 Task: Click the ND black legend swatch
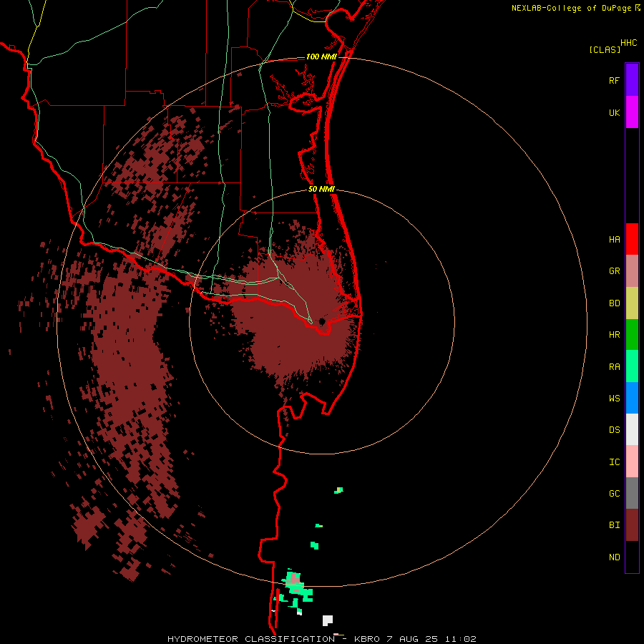pos(632,557)
